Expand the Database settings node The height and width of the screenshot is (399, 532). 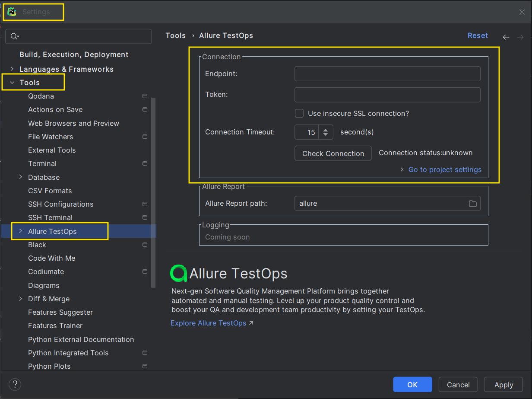[x=20, y=177]
